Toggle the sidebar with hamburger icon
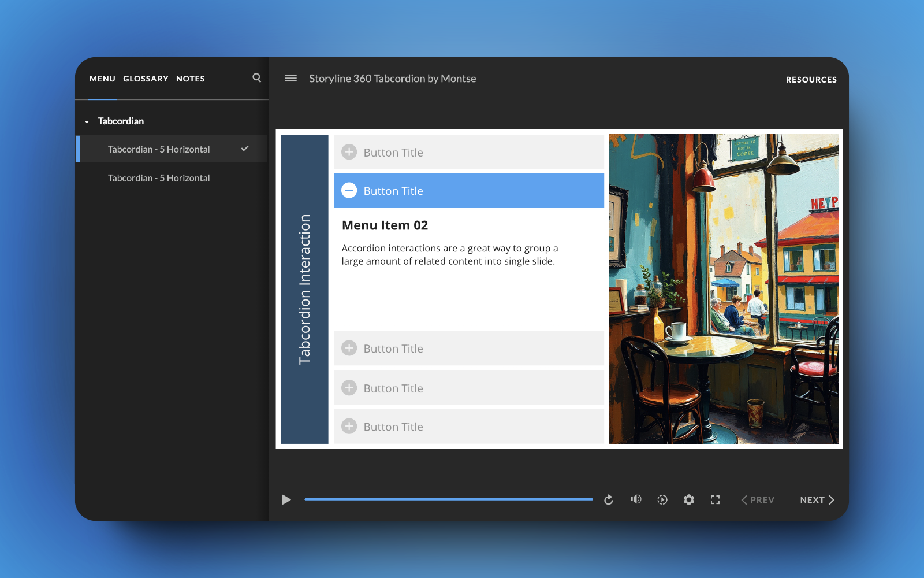924x578 pixels. coord(291,79)
